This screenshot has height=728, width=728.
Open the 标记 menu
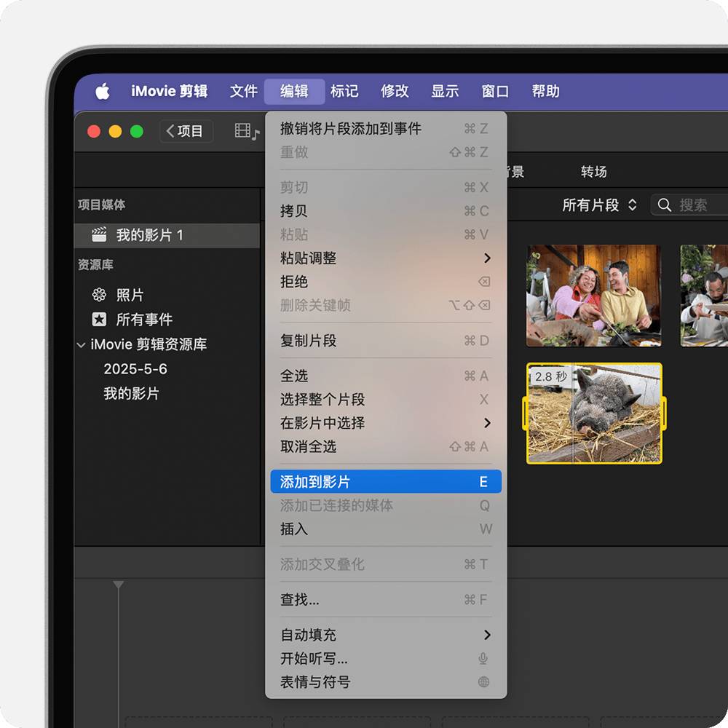pos(344,91)
